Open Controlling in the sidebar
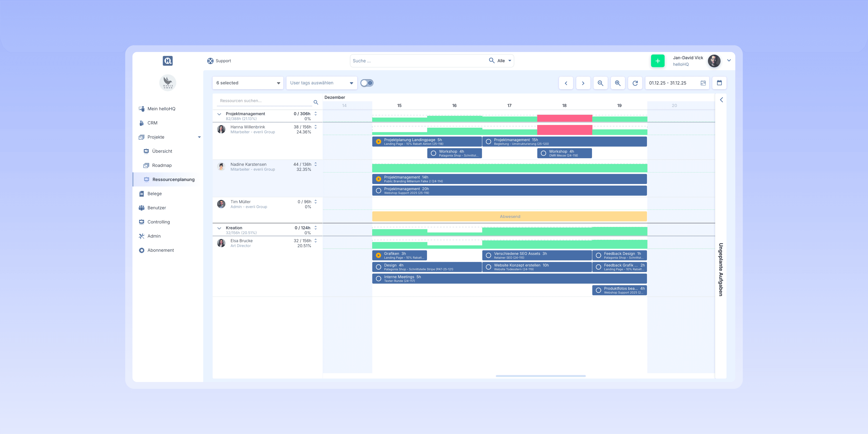 coord(158,222)
